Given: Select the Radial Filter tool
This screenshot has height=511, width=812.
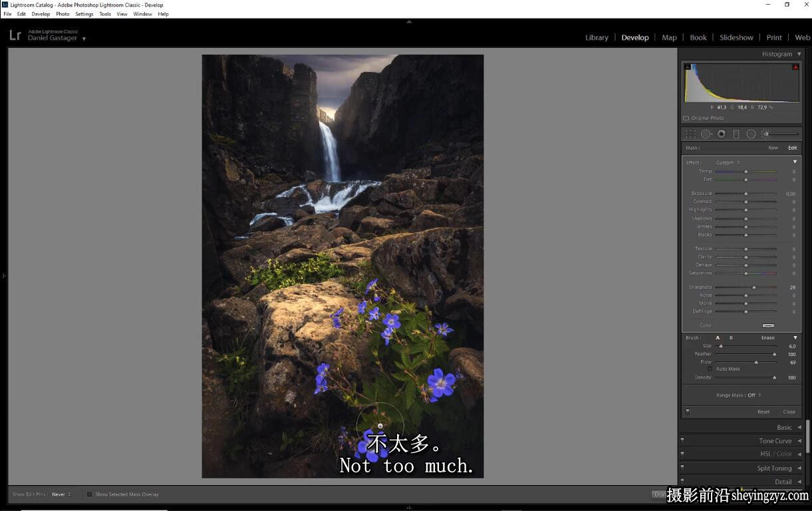Looking at the screenshot, I should point(751,134).
